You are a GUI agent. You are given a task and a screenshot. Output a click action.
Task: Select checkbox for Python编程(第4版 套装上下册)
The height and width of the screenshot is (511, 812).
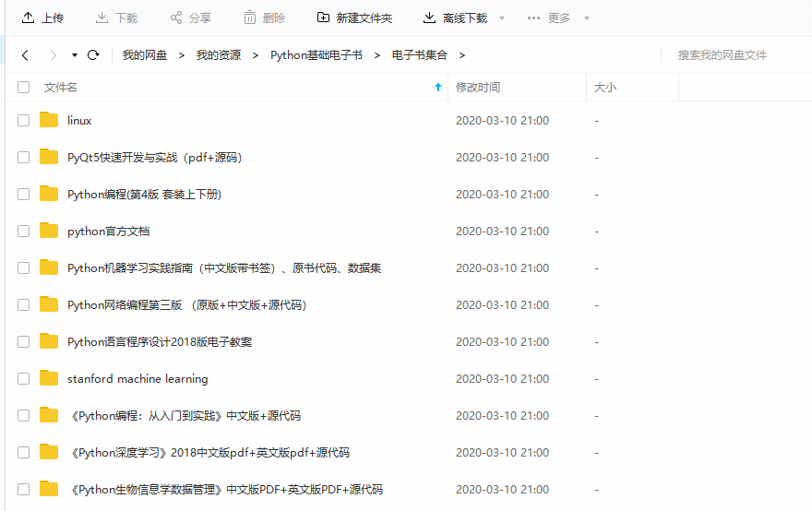pyautogui.click(x=23, y=194)
